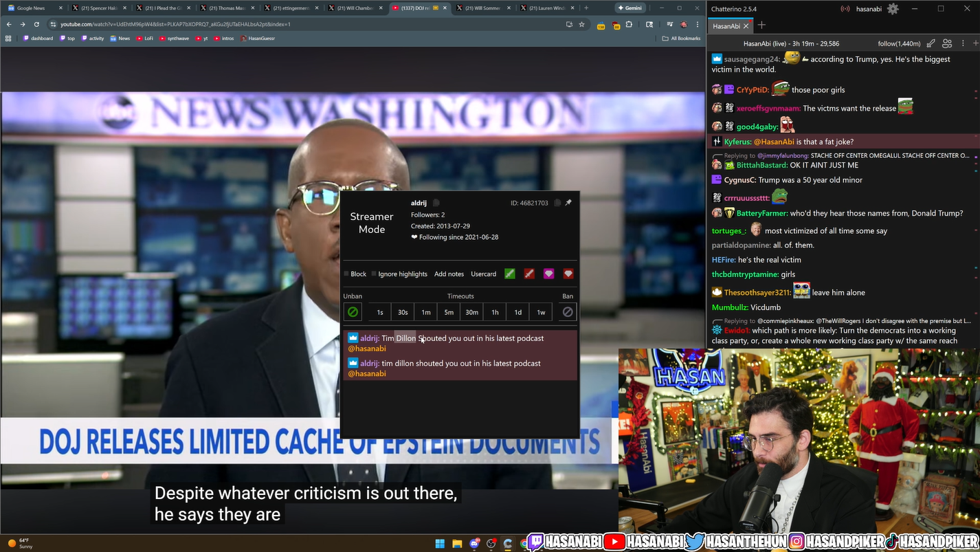The image size is (980, 552).
Task: Copy the aldrij username in usercard
Action: (436, 203)
